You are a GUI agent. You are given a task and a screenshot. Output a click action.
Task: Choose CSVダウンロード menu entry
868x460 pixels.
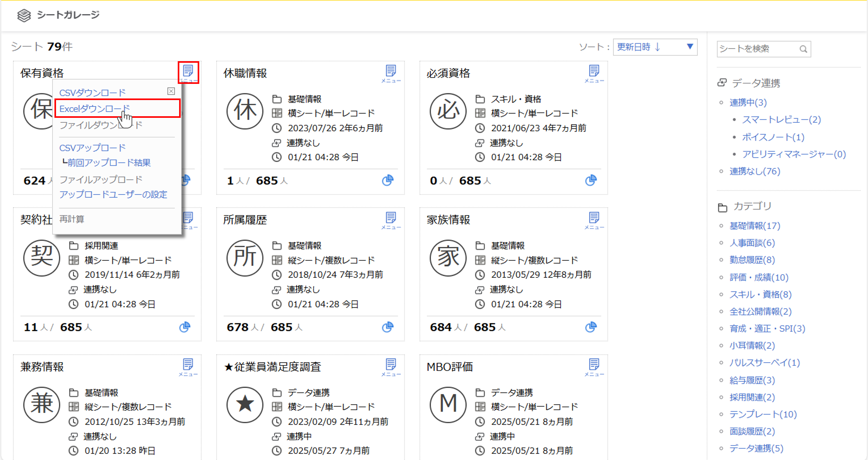[x=92, y=92]
